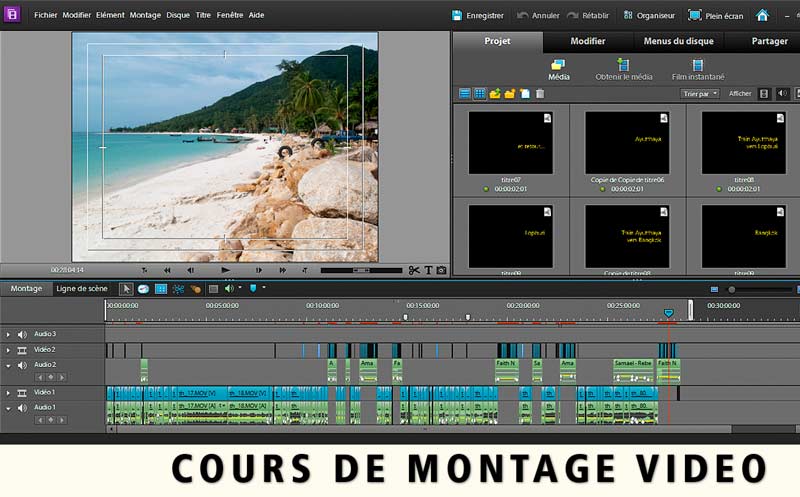The image size is (800, 497).
Task: Open the Média panel icon
Action: tap(558, 69)
